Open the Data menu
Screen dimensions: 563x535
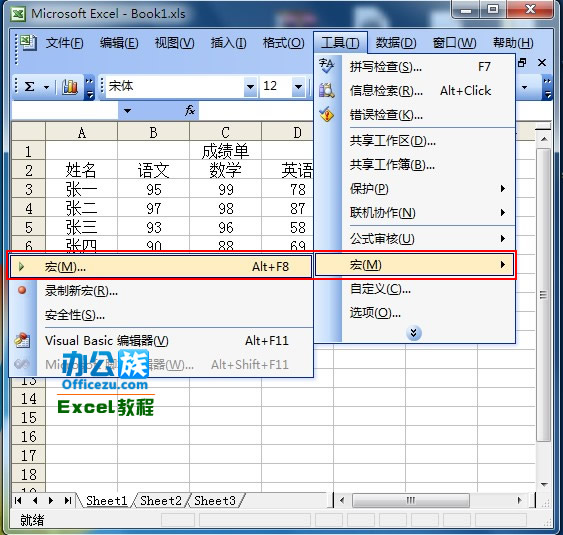pos(396,43)
